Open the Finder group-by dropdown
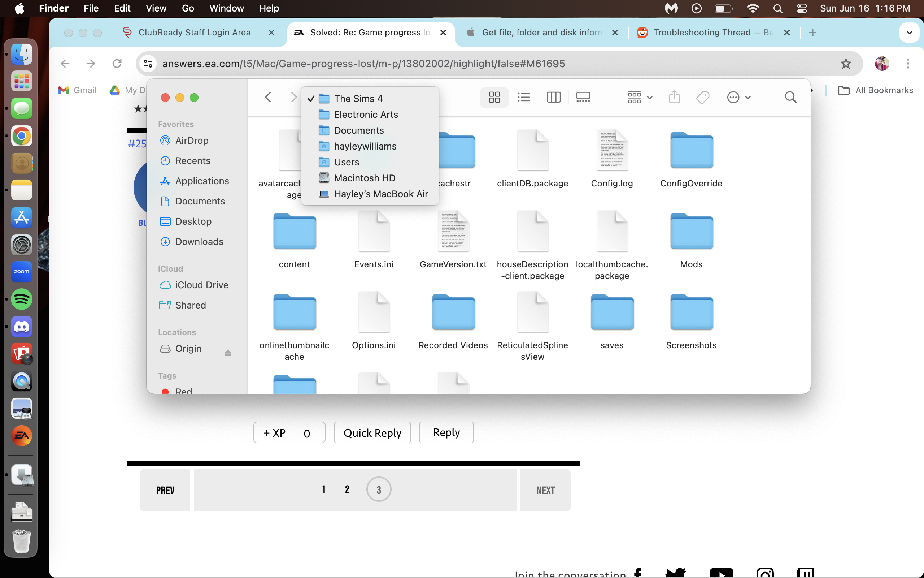924x578 pixels. [x=640, y=97]
